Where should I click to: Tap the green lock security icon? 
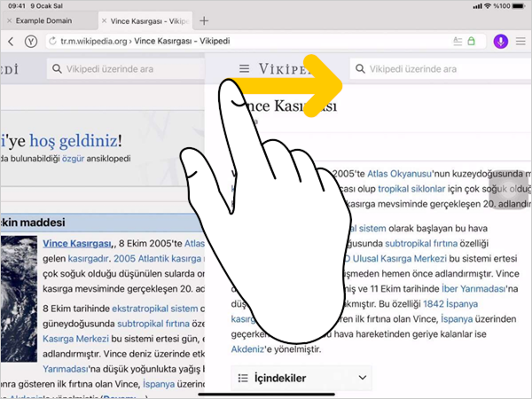(472, 41)
